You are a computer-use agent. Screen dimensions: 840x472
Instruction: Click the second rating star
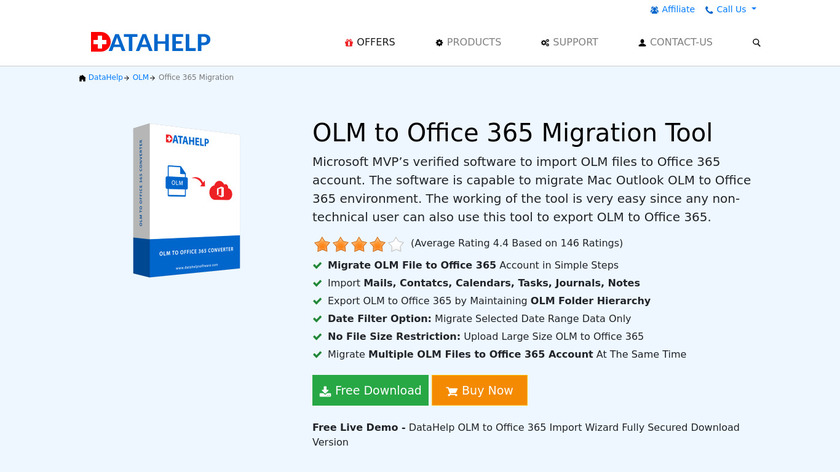[x=341, y=244]
